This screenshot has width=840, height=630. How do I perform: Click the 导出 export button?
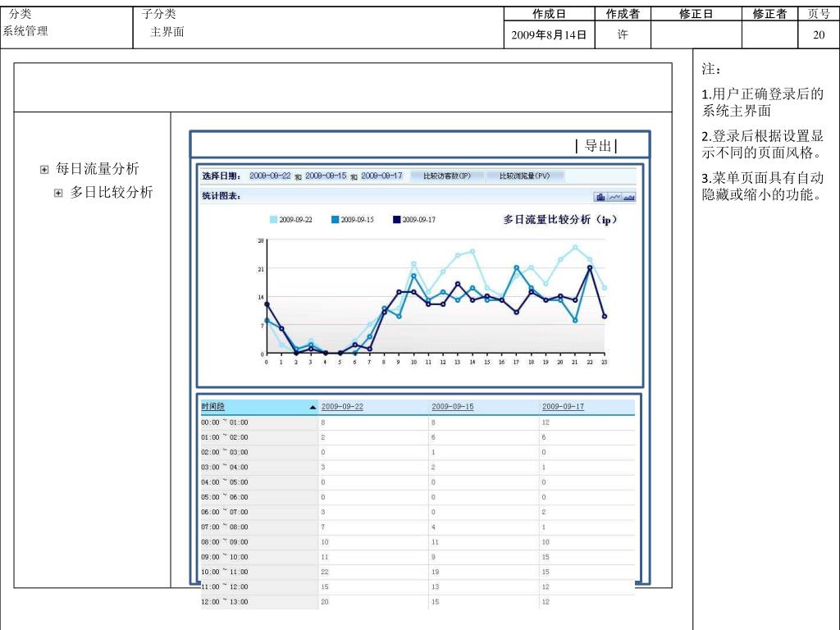pos(597,146)
